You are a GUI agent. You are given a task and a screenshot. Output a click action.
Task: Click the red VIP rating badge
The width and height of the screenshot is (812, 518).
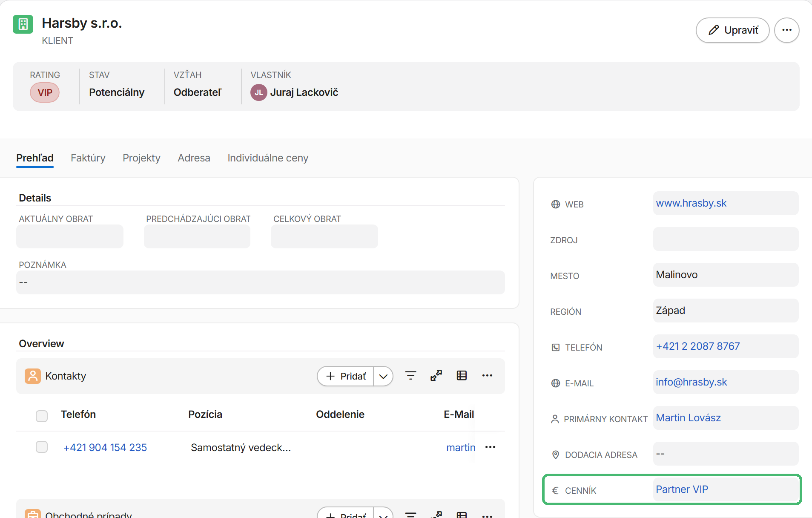(x=45, y=92)
